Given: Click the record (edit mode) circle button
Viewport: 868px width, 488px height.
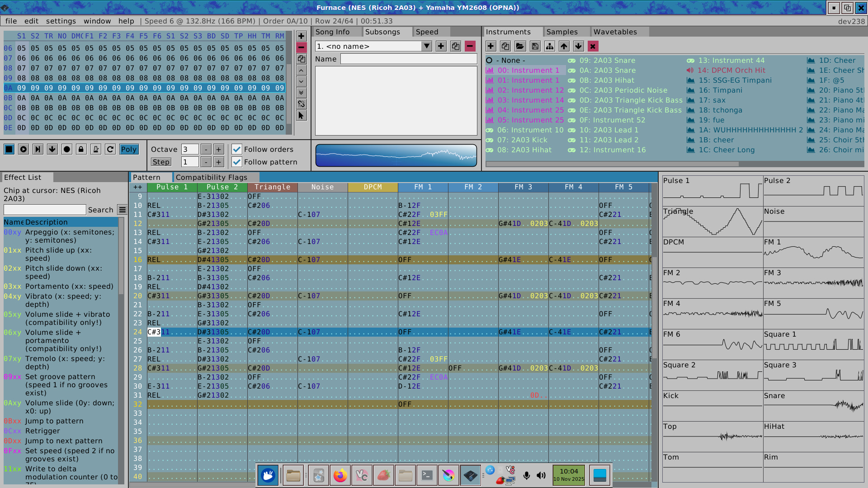Looking at the screenshot, I should click(67, 150).
